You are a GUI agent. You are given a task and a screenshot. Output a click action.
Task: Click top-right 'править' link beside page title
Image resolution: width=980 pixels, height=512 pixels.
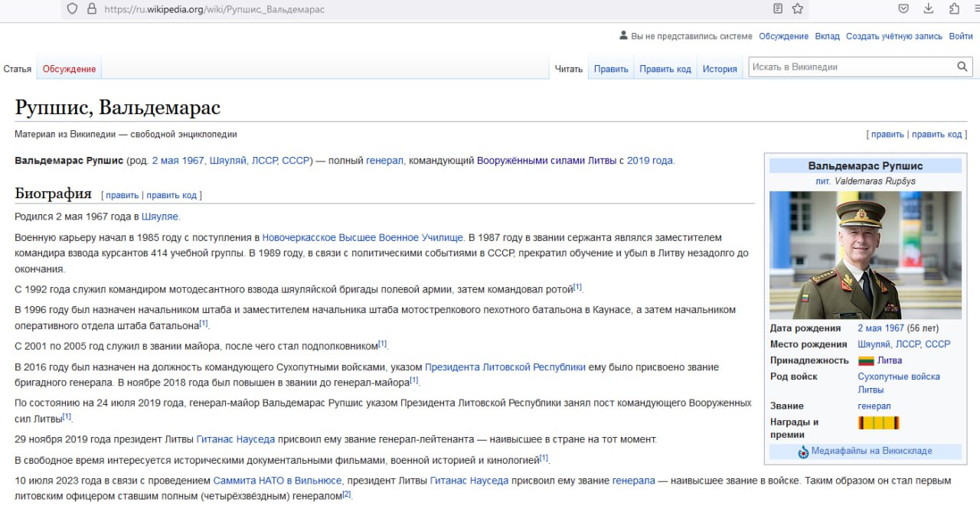coord(887,134)
